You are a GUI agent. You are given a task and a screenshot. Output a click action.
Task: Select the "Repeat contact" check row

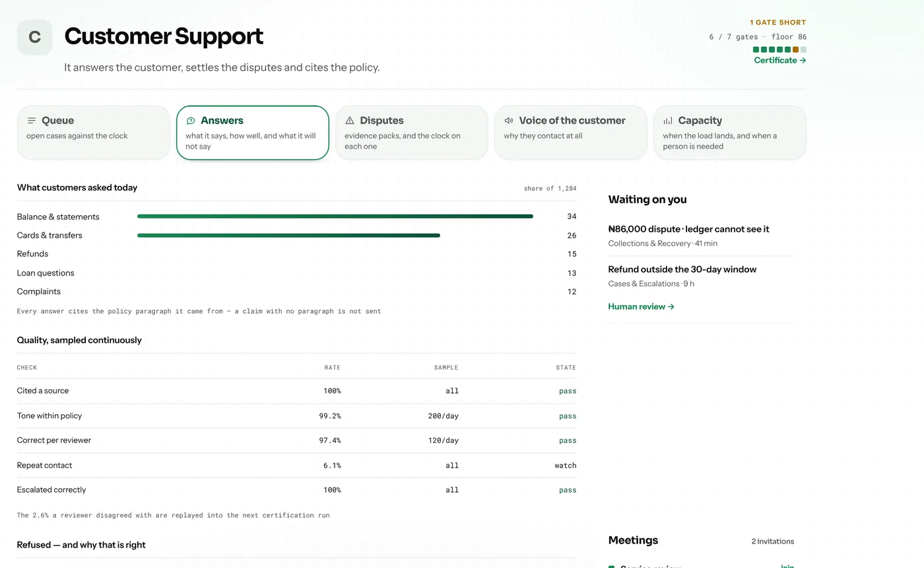[296, 465]
